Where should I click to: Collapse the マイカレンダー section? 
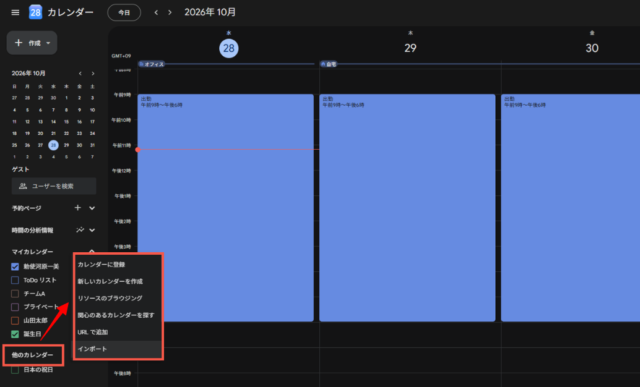point(92,251)
